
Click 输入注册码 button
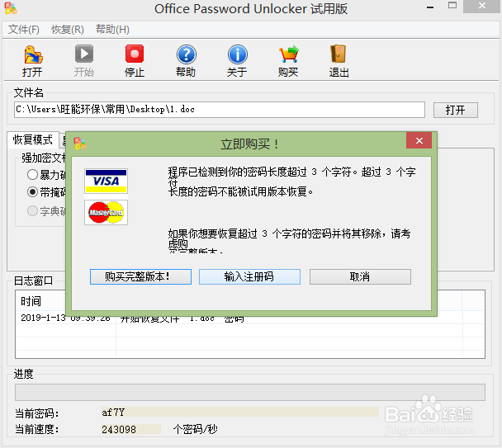(249, 276)
